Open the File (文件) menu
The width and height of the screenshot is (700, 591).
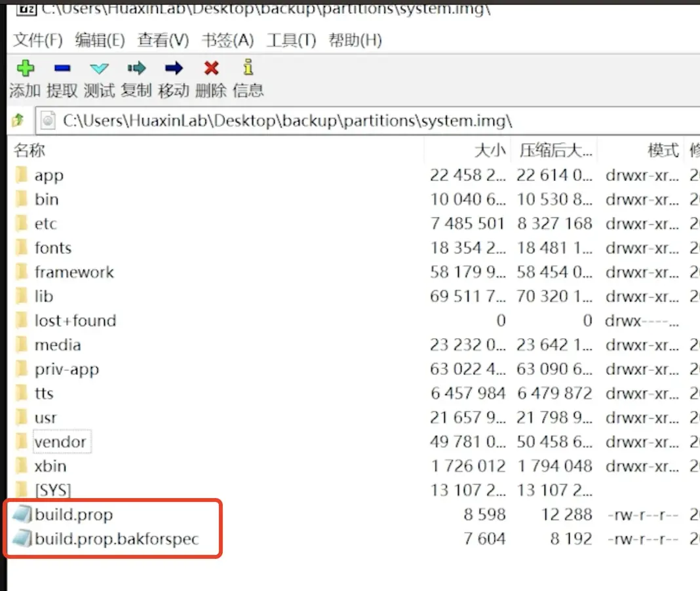pos(38,41)
